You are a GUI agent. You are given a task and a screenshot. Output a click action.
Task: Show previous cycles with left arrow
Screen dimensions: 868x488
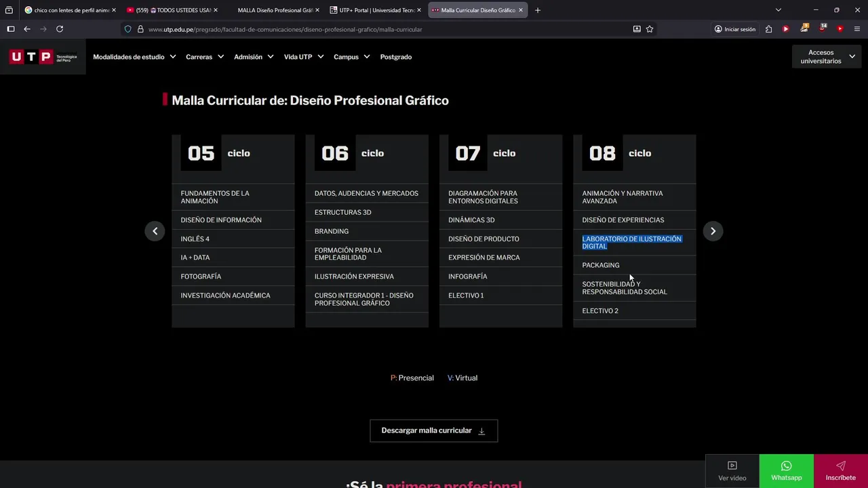[155, 231]
